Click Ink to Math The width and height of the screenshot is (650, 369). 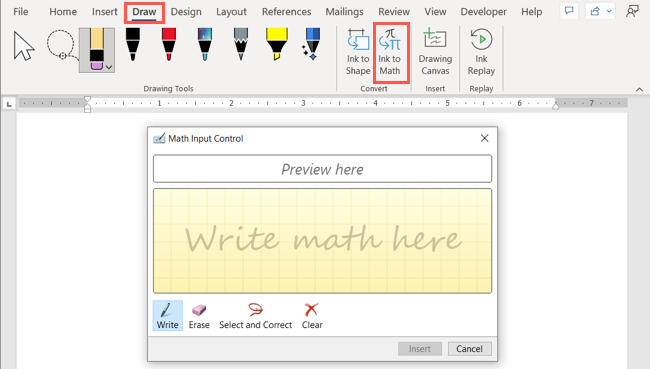[390, 52]
